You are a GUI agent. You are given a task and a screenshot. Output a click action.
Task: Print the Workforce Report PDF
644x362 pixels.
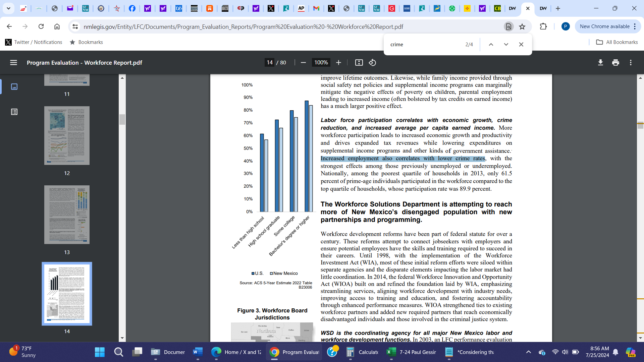click(615, 63)
